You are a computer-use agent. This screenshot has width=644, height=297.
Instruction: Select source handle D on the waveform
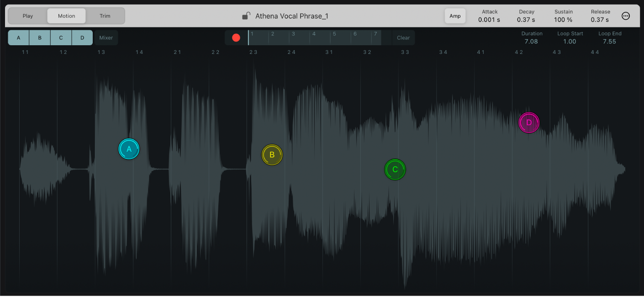tap(528, 122)
